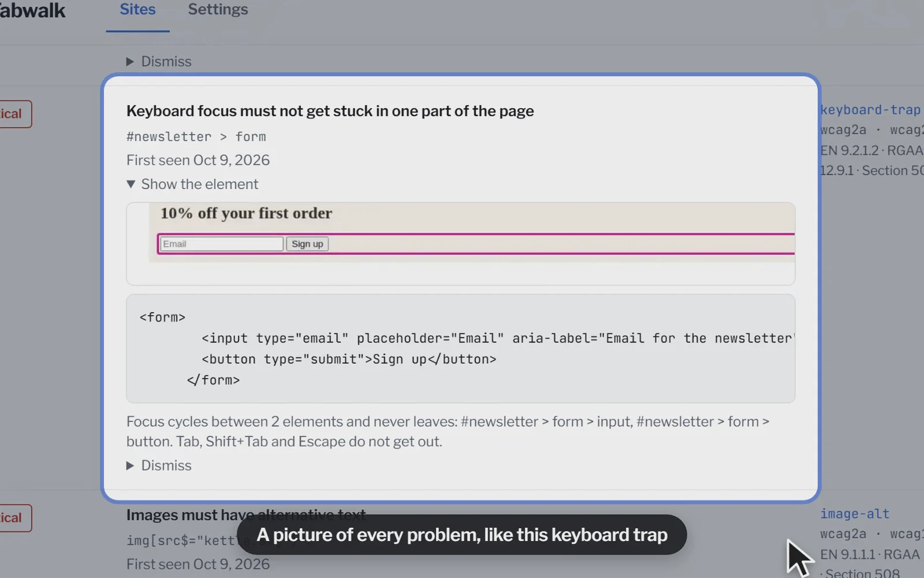
Task: Click the Sign up button in preview
Action: point(307,244)
